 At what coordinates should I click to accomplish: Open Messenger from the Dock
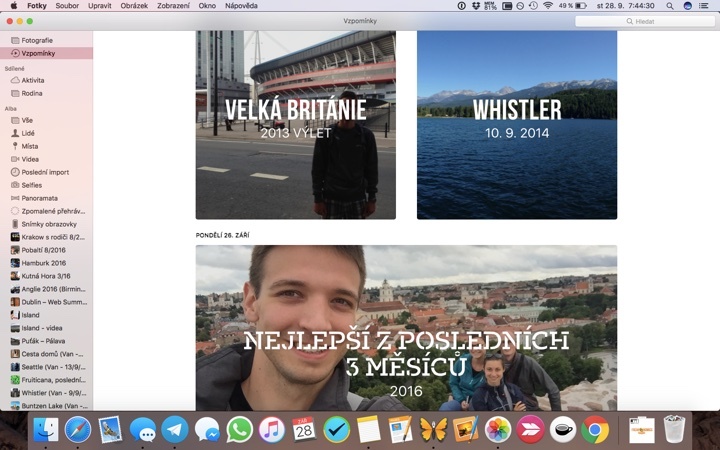207,430
